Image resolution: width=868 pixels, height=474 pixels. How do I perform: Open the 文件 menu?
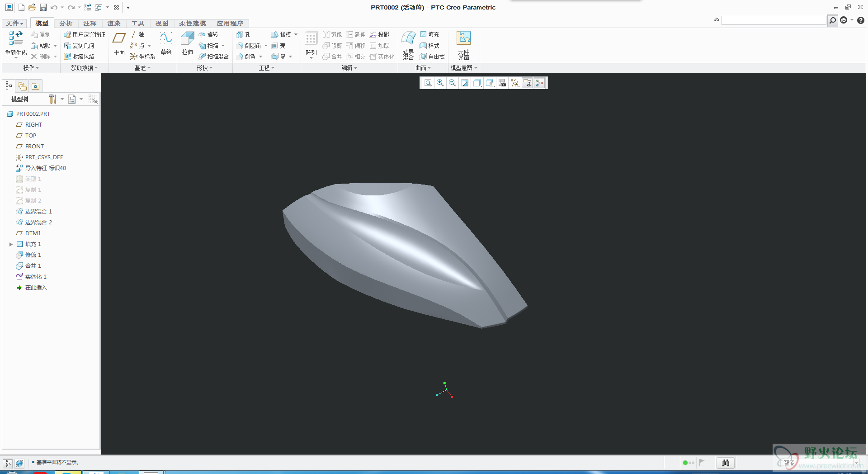click(x=14, y=23)
